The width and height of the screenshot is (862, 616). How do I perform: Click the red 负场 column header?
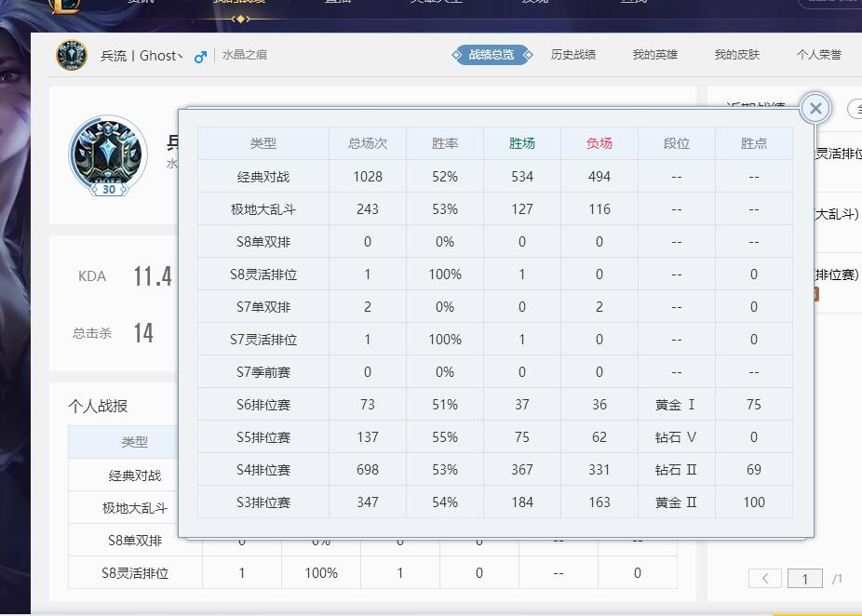point(599,143)
